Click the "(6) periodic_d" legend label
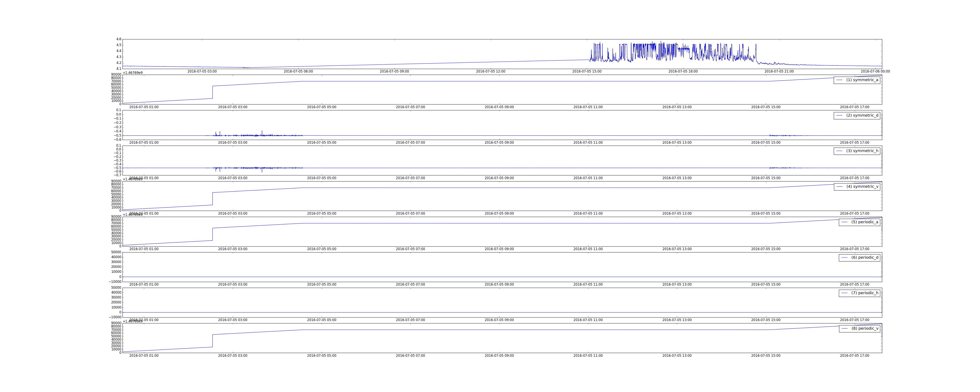 [x=865, y=257]
